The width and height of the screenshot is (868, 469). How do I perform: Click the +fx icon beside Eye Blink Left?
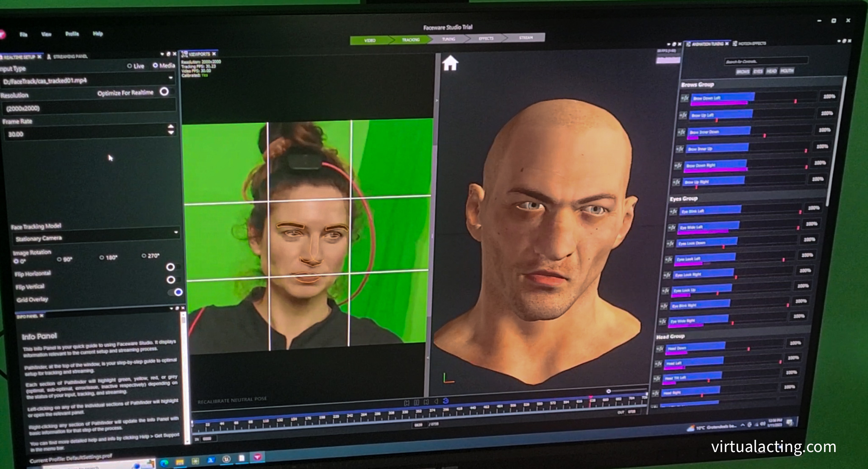pyautogui.click(x=673, y=211)
